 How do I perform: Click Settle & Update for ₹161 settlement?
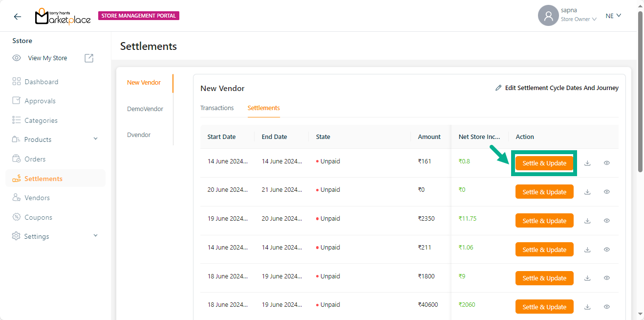(x=544, y=163)
